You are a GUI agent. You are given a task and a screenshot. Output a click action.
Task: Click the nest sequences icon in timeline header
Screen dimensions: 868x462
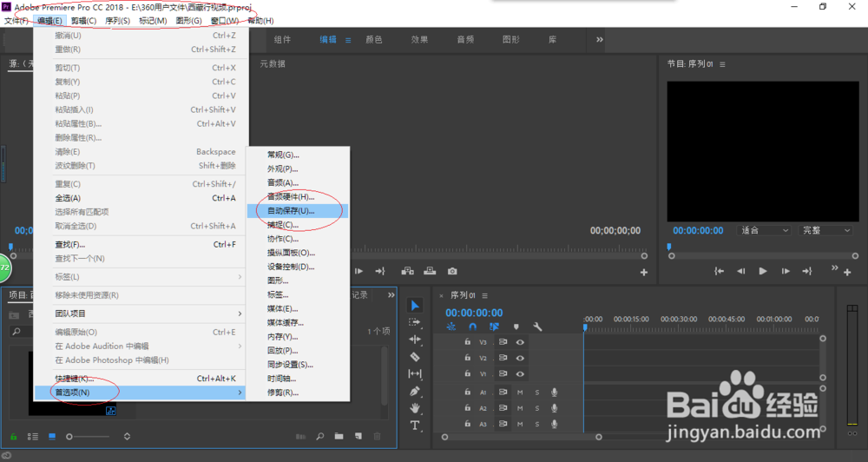(451, 327)
